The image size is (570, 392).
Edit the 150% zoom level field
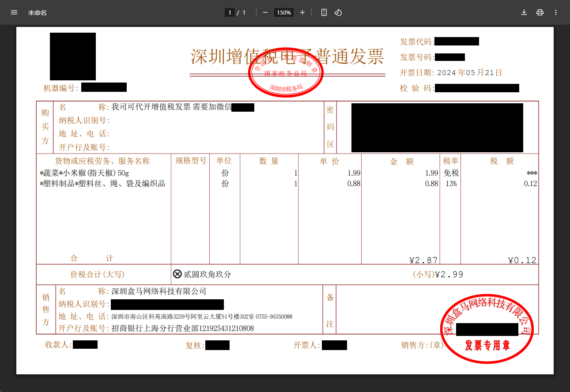point(284,13)
